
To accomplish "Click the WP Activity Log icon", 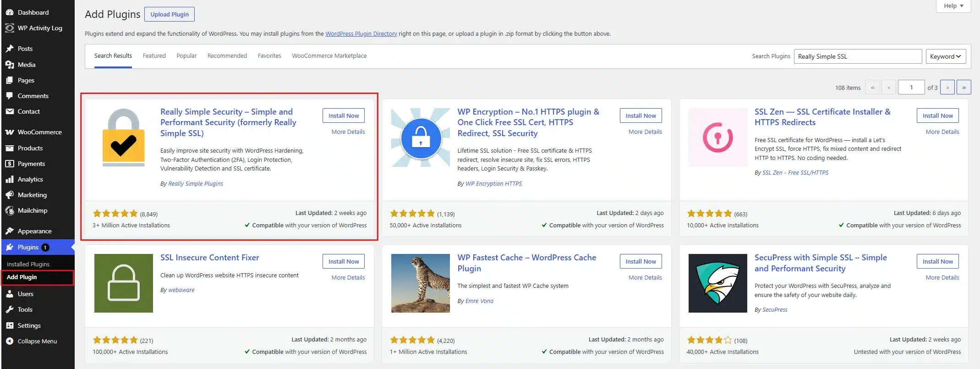I will (10, 28).
